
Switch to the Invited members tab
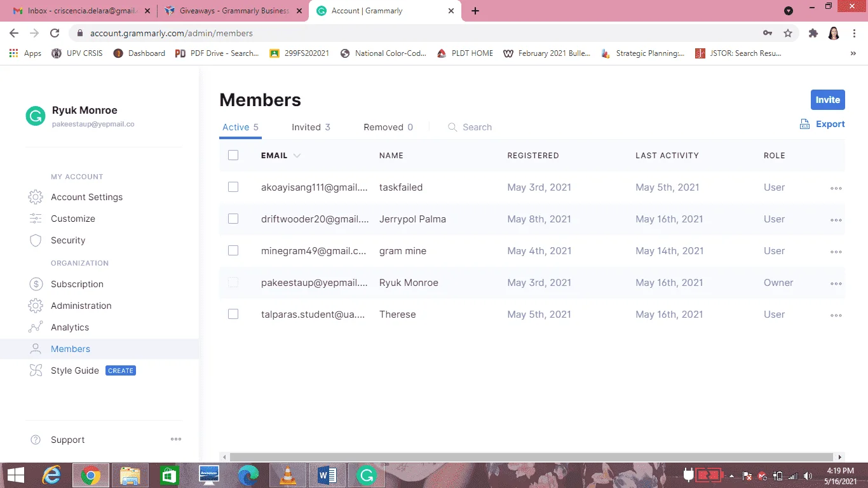[311, 127]
